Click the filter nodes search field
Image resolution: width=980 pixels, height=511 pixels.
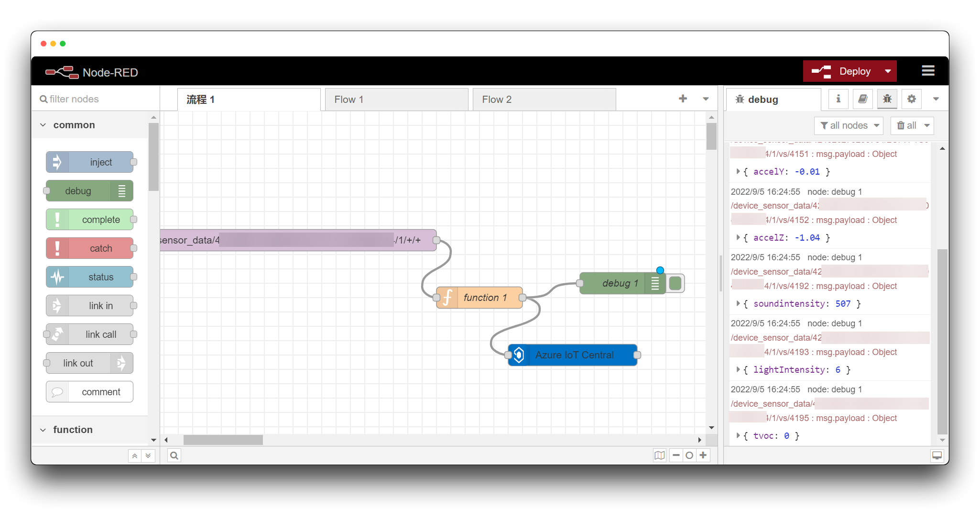96,99
